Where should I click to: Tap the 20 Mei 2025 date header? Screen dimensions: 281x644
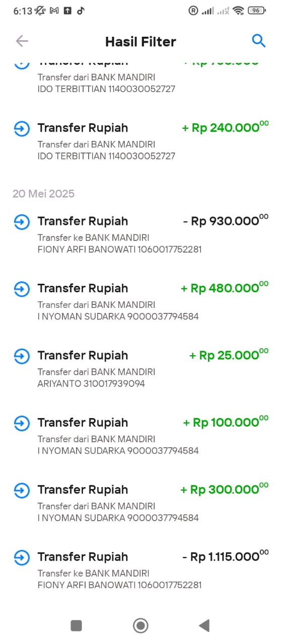(43, 194)
